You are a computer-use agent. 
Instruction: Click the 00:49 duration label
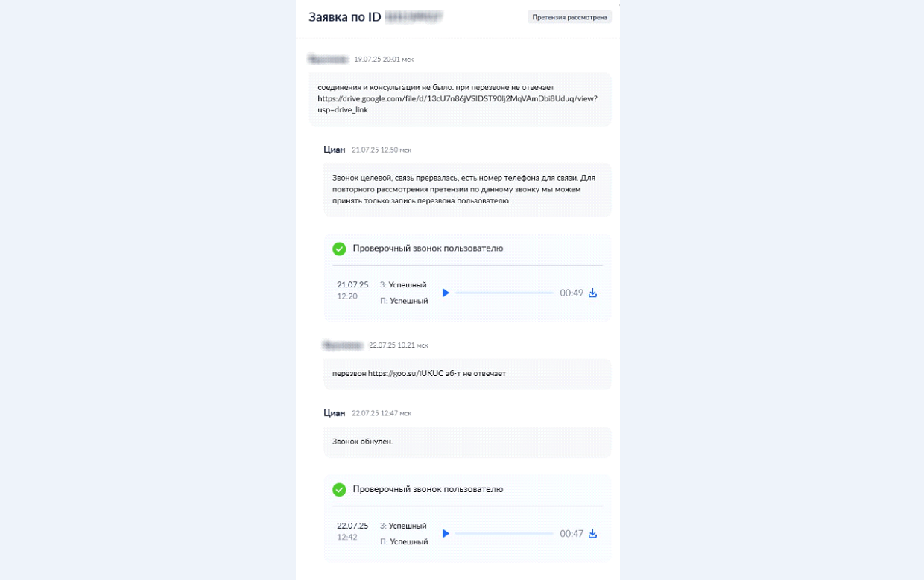pos(572,293)
